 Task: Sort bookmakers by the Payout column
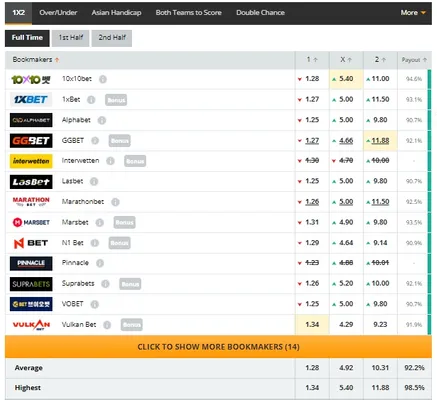[414, 60]
